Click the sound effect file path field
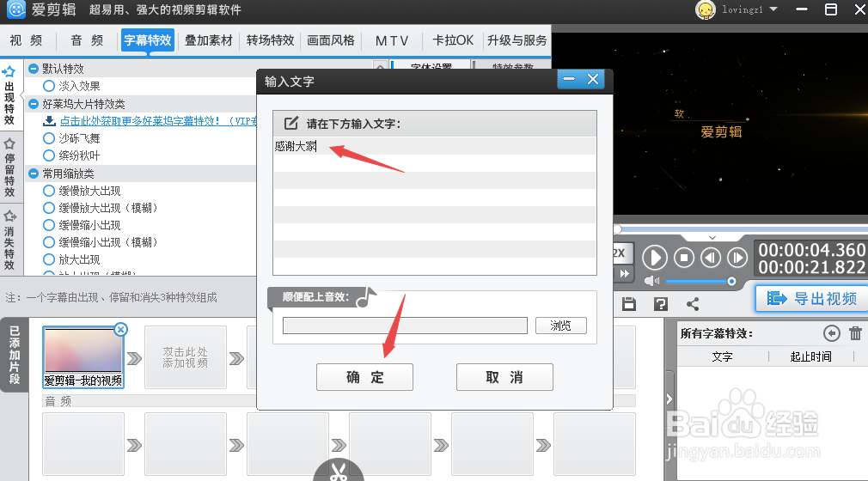868x481 pixels. 405,326
